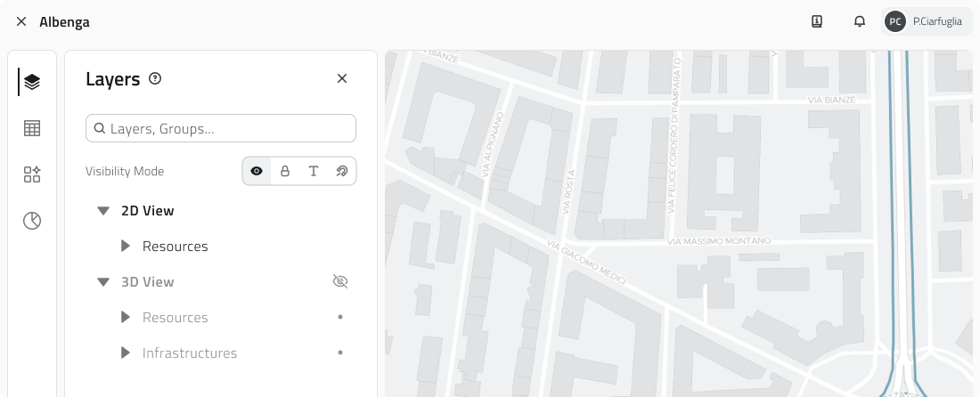The image size is (980, 397).
Task: Open the P.Ciarfuglia user profile
Action: [923, 21]
